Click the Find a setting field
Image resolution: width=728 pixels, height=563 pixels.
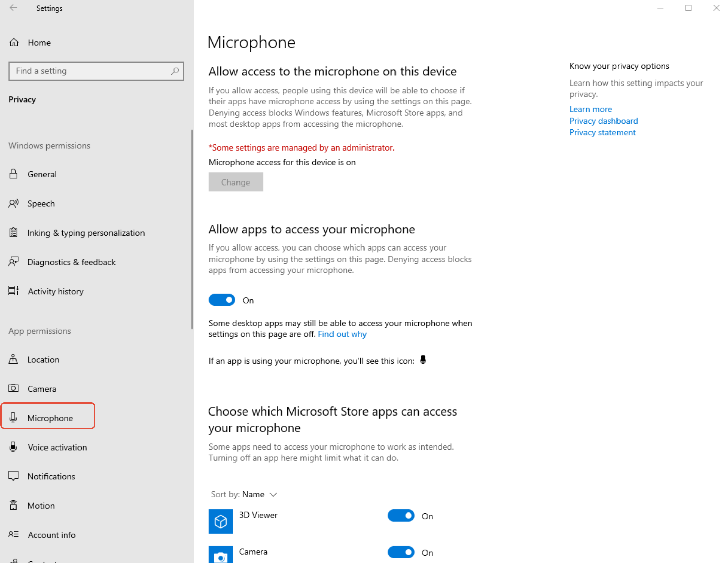pos(91,71)
